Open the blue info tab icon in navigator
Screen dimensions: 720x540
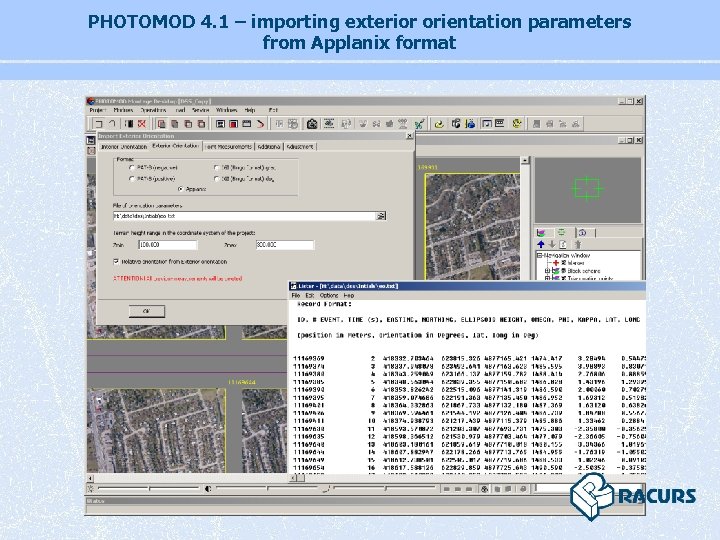[x=582, y=232]
